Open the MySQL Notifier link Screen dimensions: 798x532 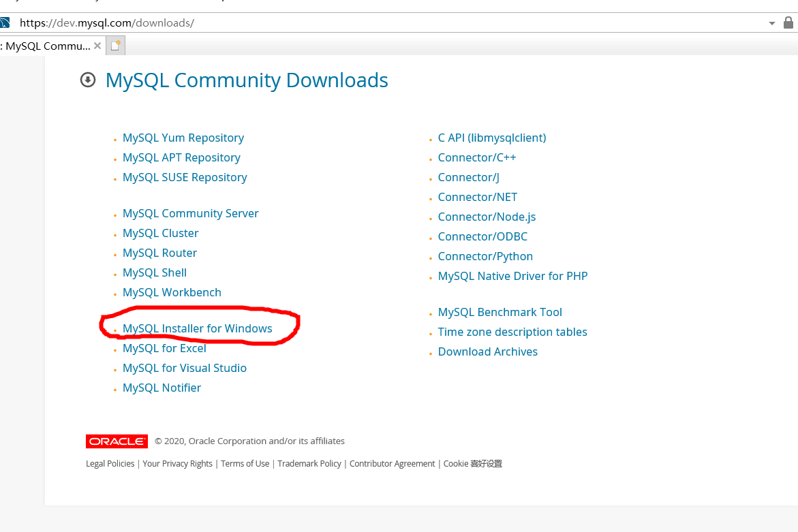click(162, 388)
